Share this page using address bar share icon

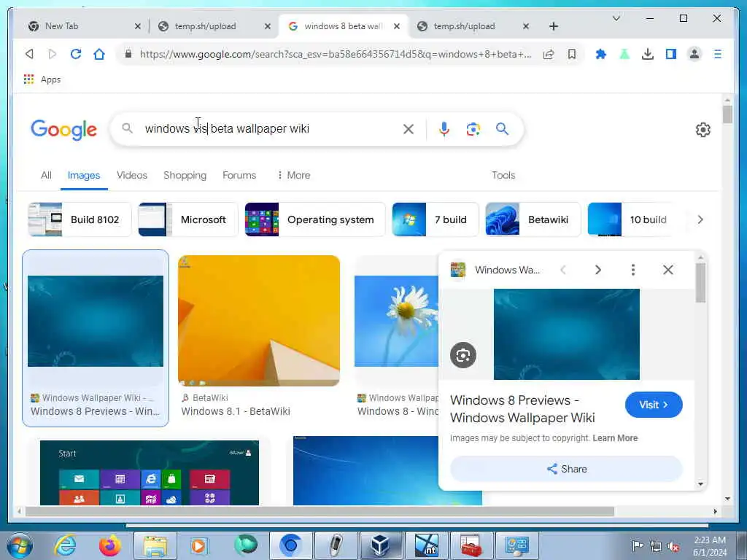(549, 54)
